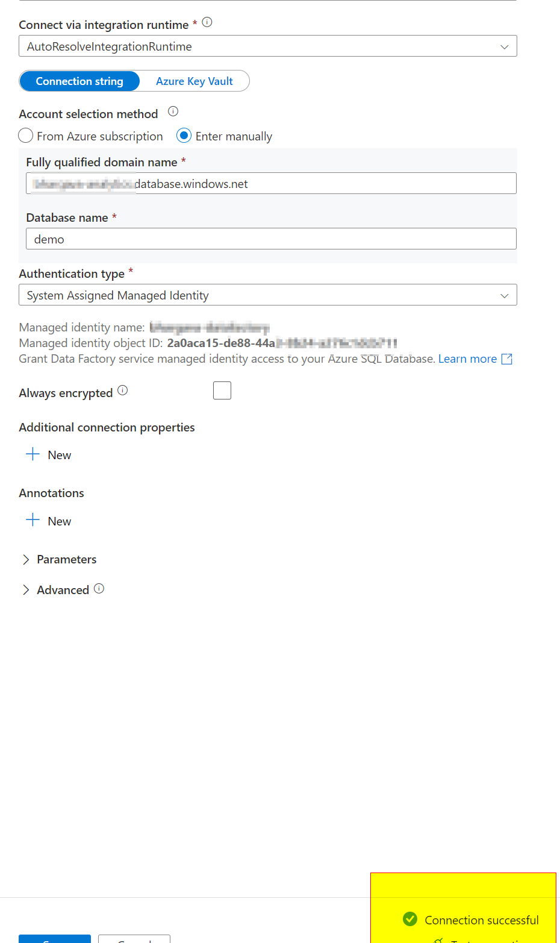
Task: Click plus icon under Annotations
Action: (x=33, y=520)
